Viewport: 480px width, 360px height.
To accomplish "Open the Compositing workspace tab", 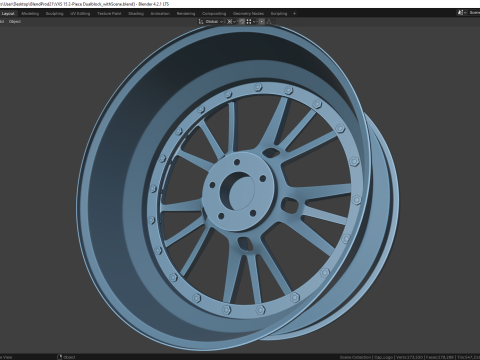I will 214,14.
